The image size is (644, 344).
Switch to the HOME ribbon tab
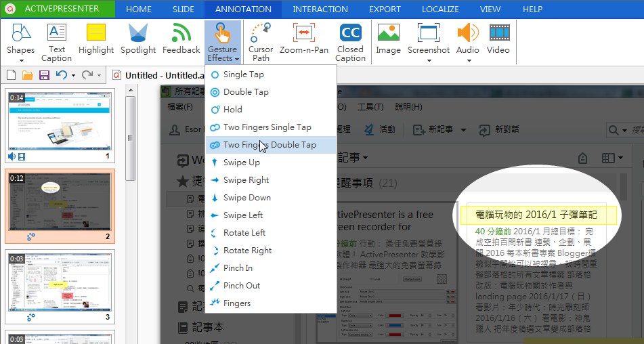tap(139, 9)
